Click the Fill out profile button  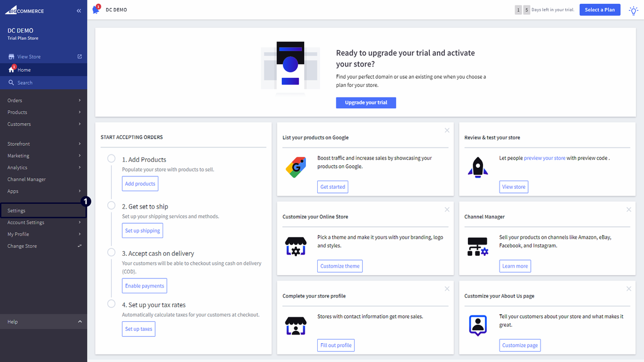pos(336,345)
